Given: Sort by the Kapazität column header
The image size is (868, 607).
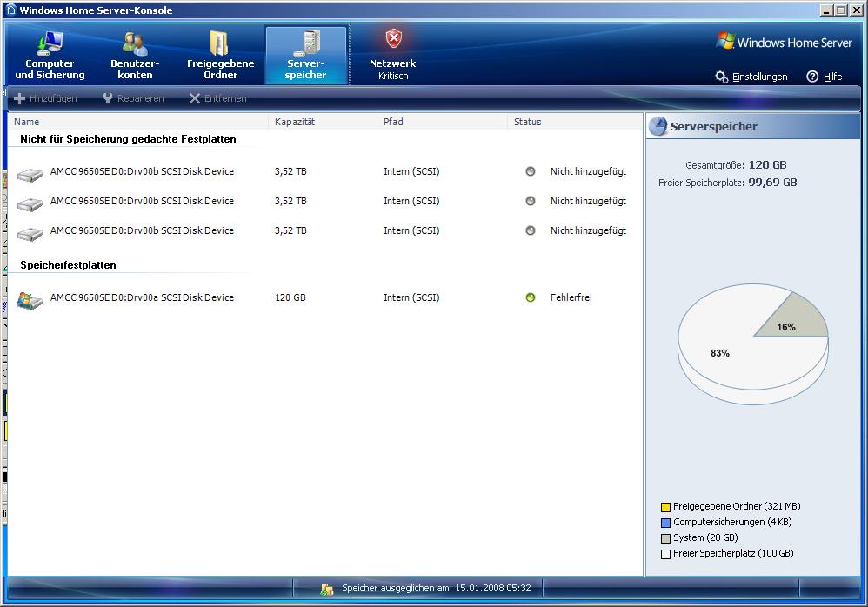Looking at the screenshot, I should (x=323, y=122).
